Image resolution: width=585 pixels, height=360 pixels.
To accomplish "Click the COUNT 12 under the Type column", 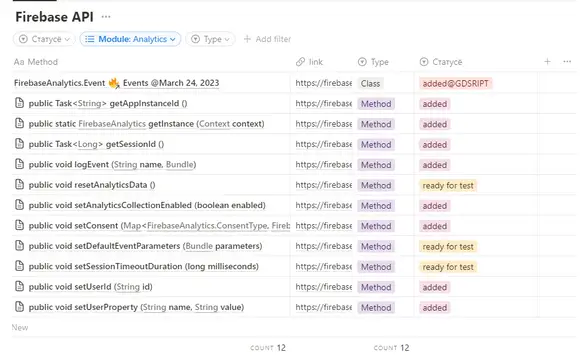I will click(391, 348).
